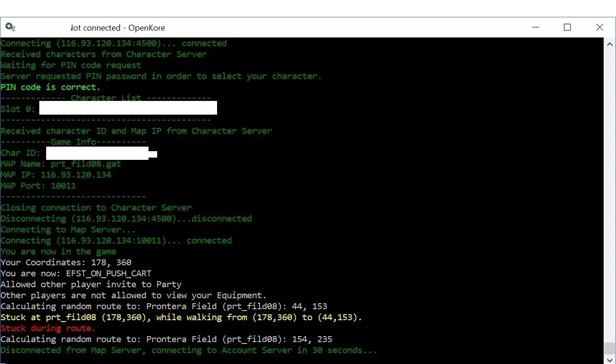Minimize the OpenKore console window

tap(536, 27)
